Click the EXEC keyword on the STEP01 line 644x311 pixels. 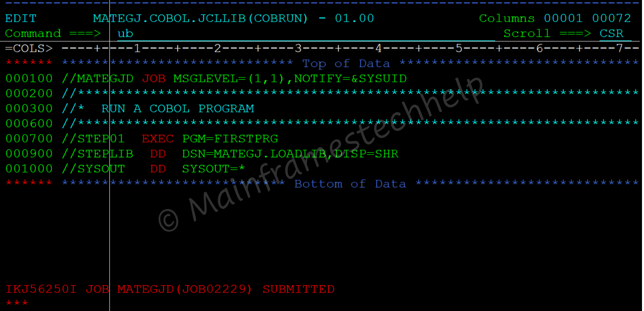tap(157, 139)
